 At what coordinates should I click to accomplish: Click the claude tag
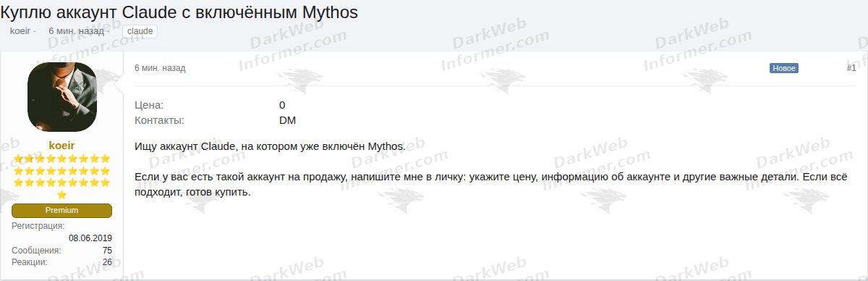[140, 31]
